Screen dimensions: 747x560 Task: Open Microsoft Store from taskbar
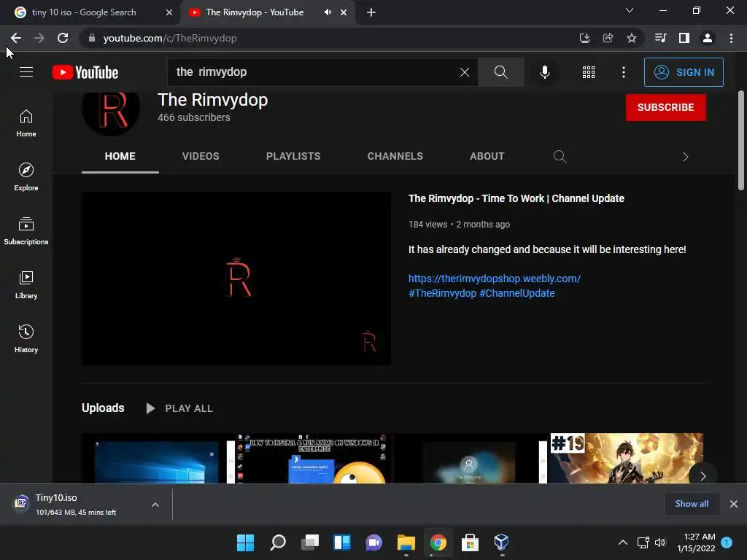click(470, 542)
